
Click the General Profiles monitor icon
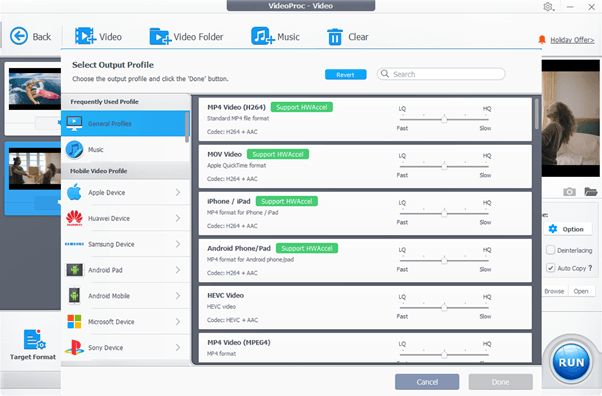(74, 123)
